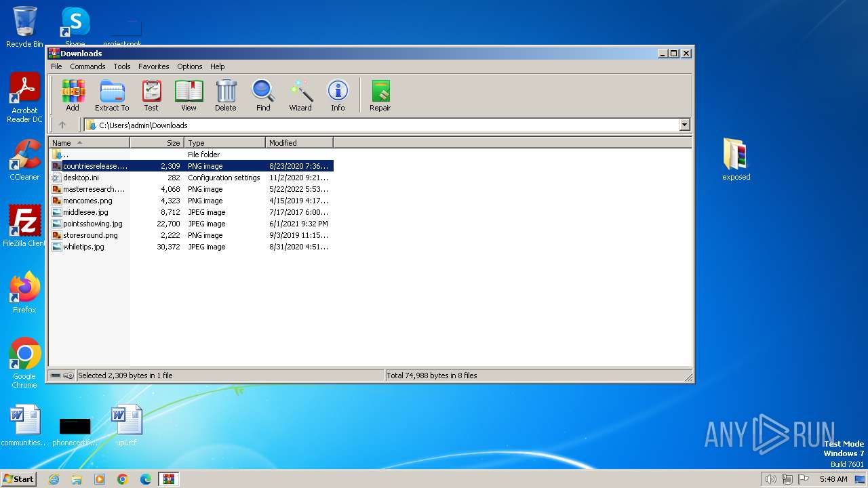Select phonecertif file on desktop
Image resolution: width=868 pixels, height=488 pixels.
(75, 431)
